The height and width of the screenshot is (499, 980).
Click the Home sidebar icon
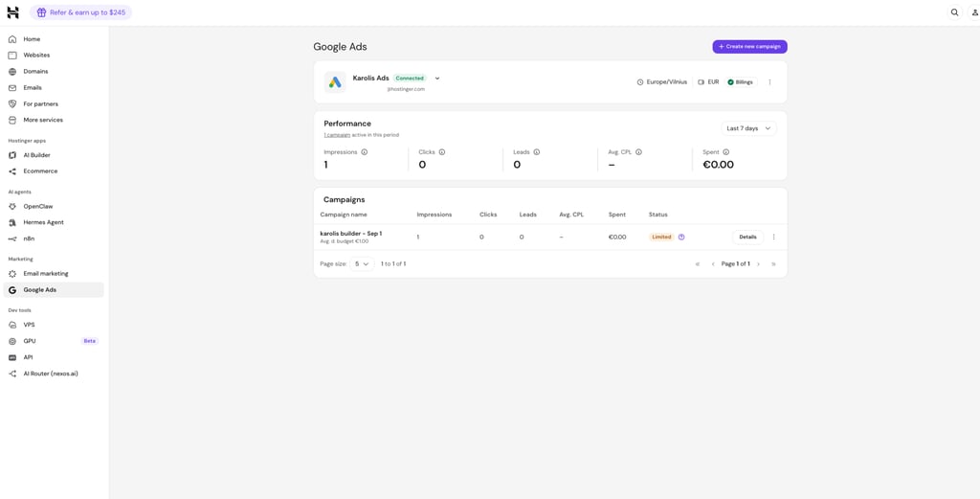click(x=12, y=39)
